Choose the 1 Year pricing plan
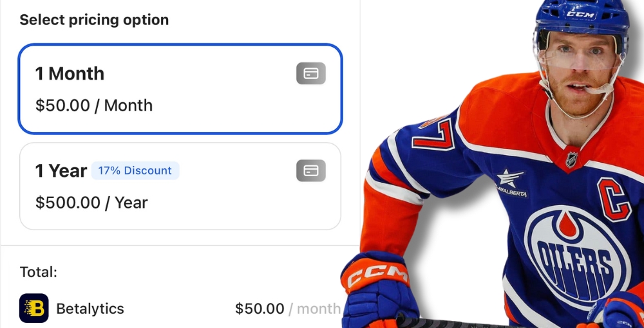The height and width of the screenshot is (328, 644). pos(180,186)
